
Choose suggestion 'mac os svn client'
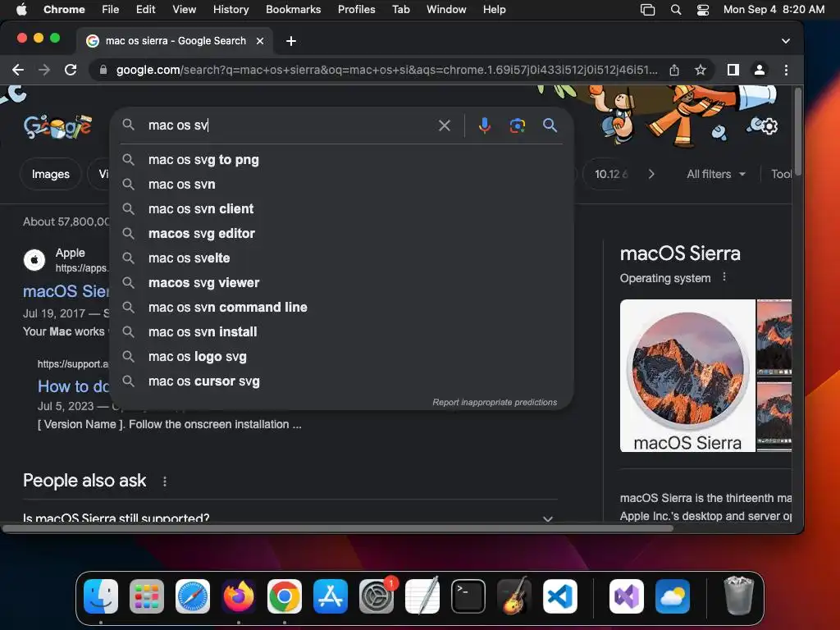point(341,209)
